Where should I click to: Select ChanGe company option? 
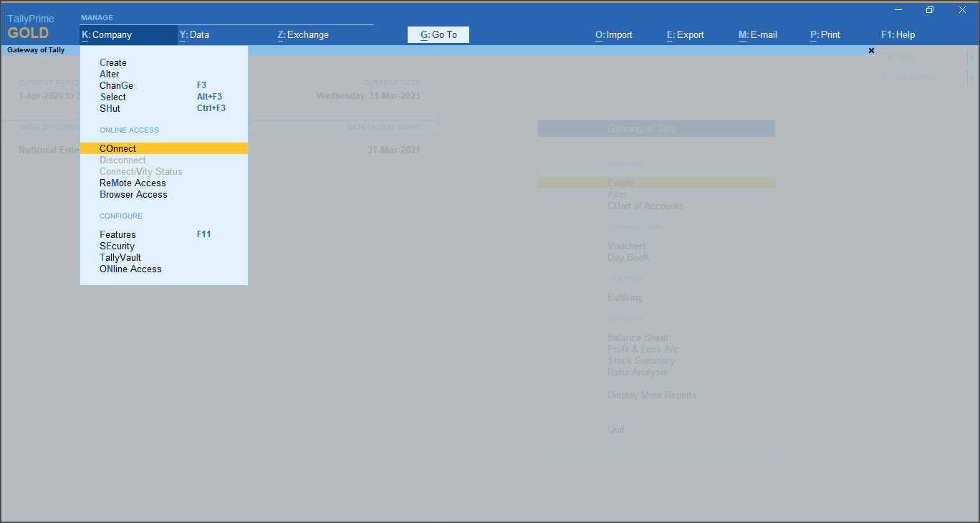pyautogui.click(x=116, y=85)
